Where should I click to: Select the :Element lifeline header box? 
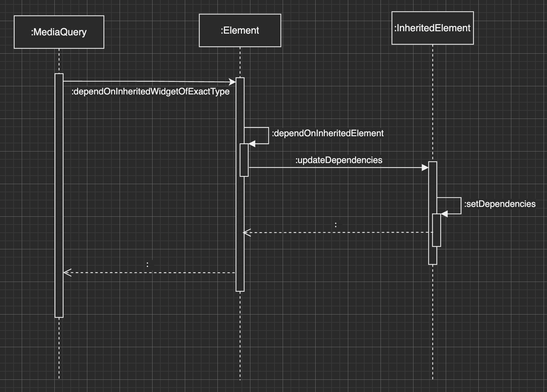tap(240, 30)
